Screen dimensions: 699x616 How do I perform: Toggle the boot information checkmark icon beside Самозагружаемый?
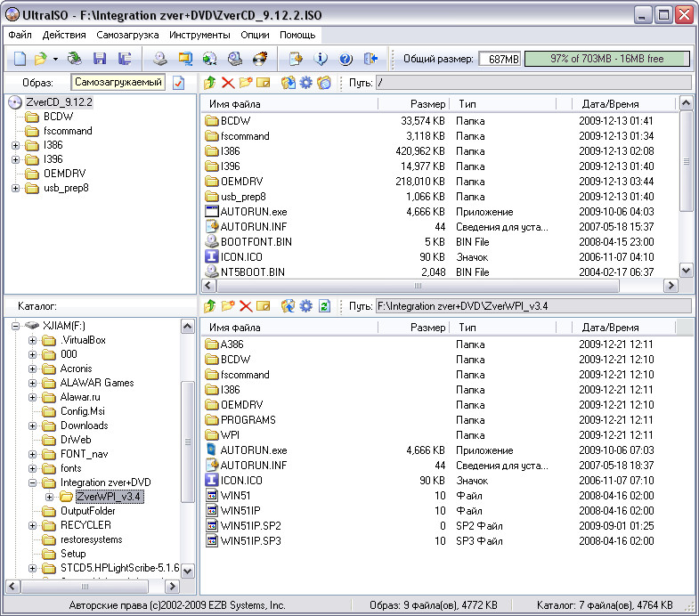click(x=178, y=83)
